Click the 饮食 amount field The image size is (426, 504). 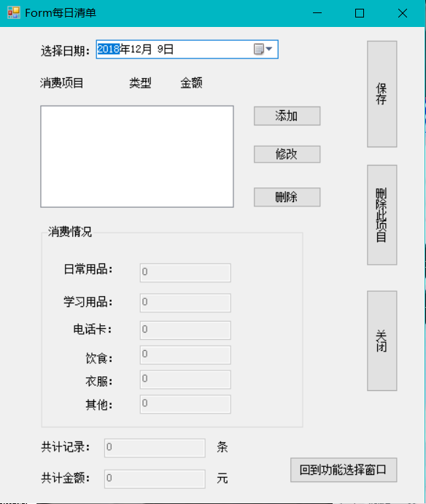[185, 355]
